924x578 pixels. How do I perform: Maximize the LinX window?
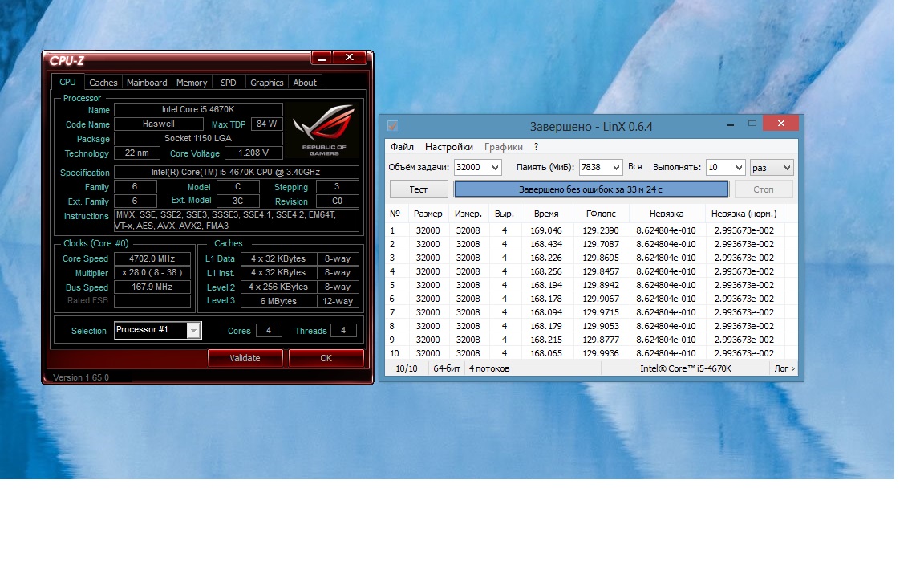point(752,124)
